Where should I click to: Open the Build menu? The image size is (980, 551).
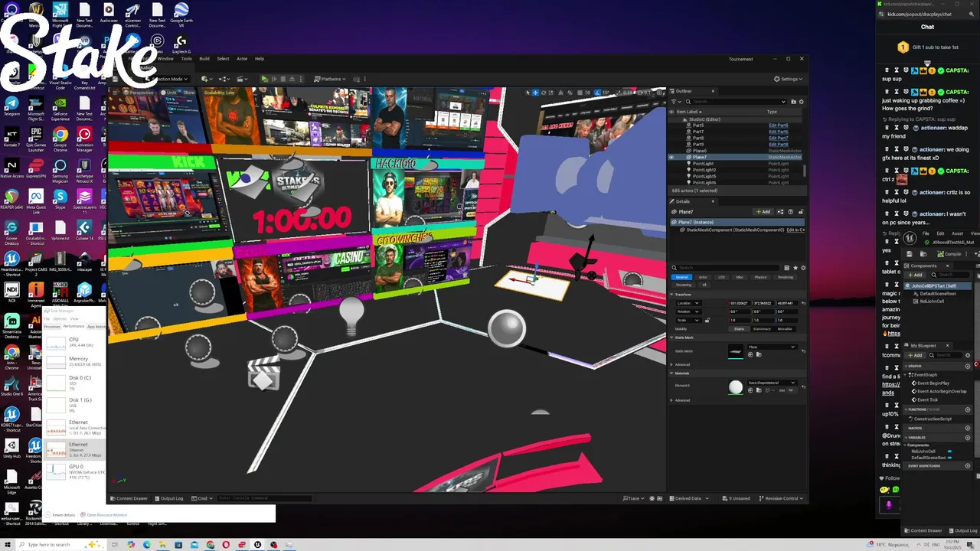[204, 59]
